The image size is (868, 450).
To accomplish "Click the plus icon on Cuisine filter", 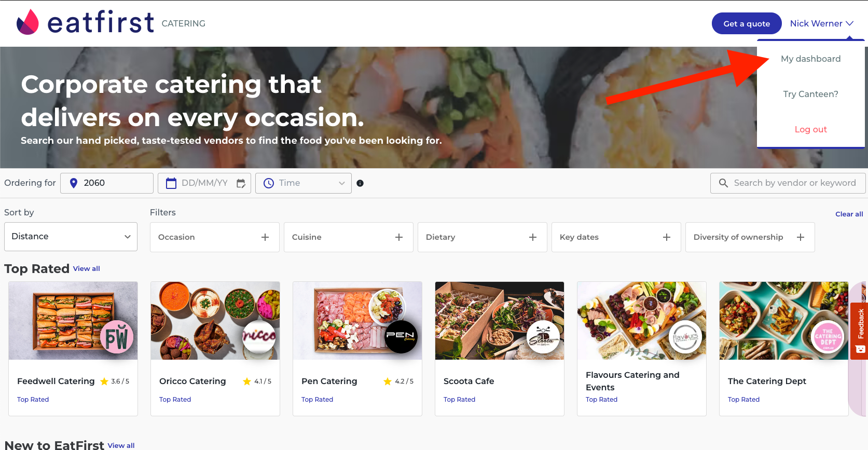I will (x=399, y=237).
